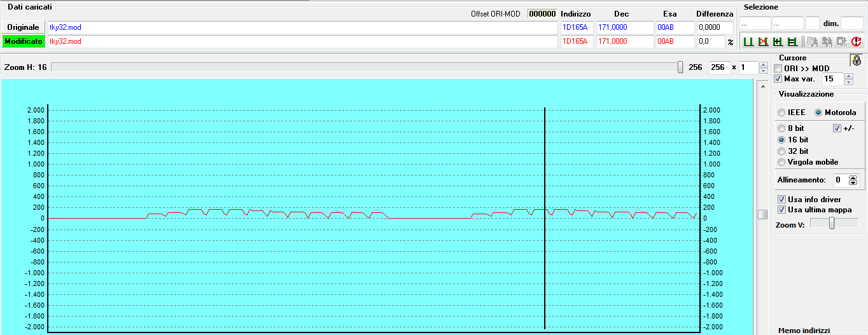Click the Modificato filename field tky32.mod
This screenshot has width=868, height=335.
coord(302,41)
